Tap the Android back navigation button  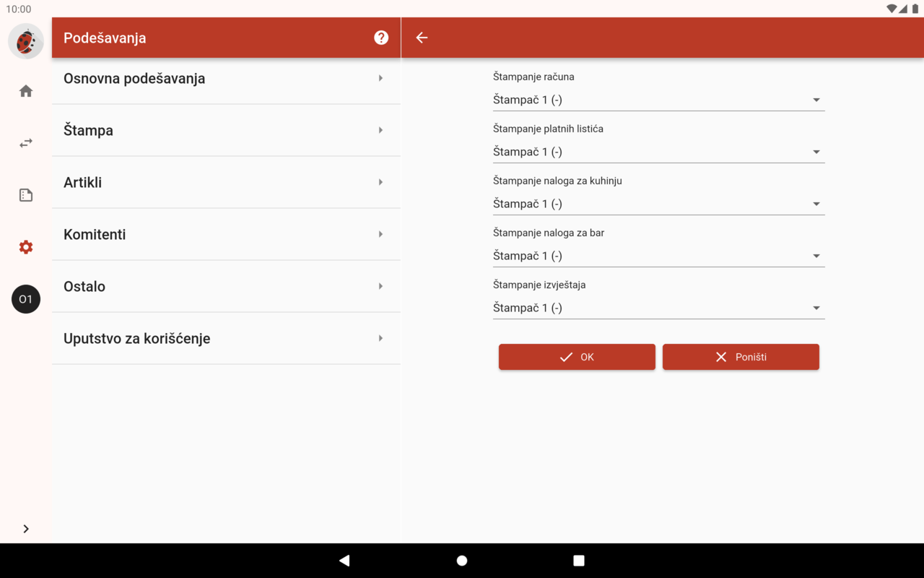coord(344,561)
